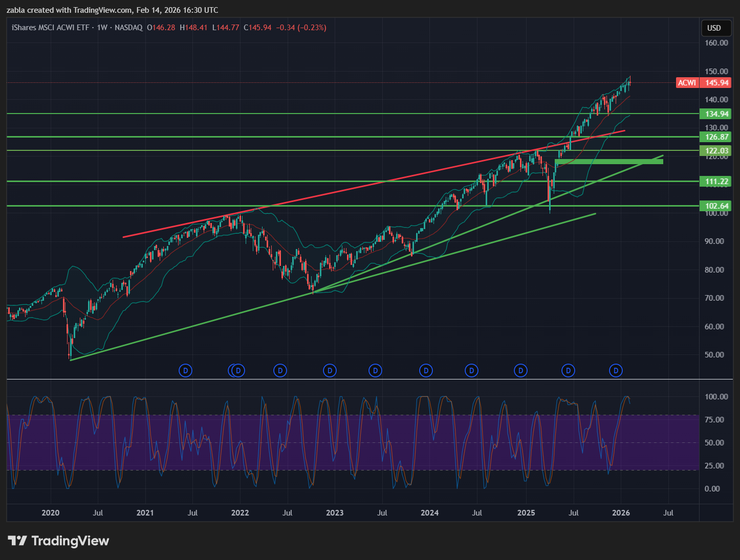The image size is (740, 560).
Task: Click the dividend marker at mid-2024
Action: [x=471, y=370]
